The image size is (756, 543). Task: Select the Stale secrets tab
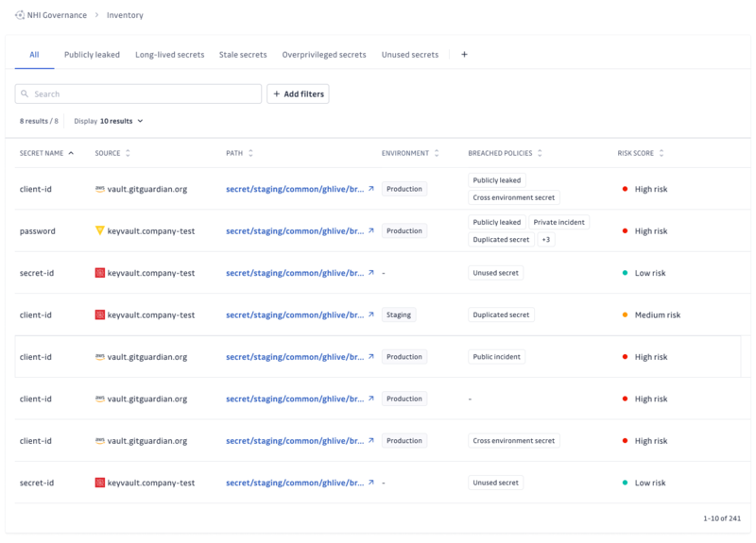click(243, 55)
